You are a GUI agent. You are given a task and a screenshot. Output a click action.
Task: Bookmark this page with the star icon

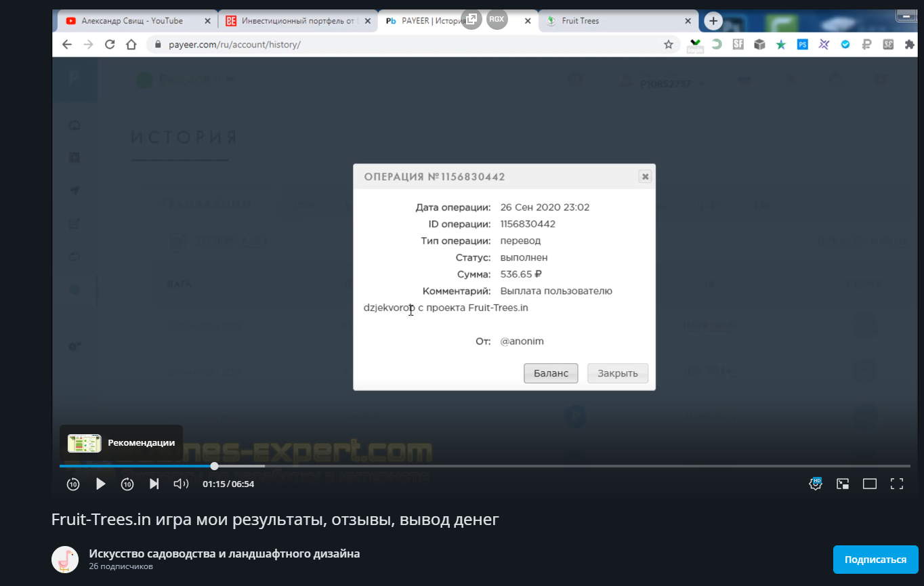coord(669,45)
